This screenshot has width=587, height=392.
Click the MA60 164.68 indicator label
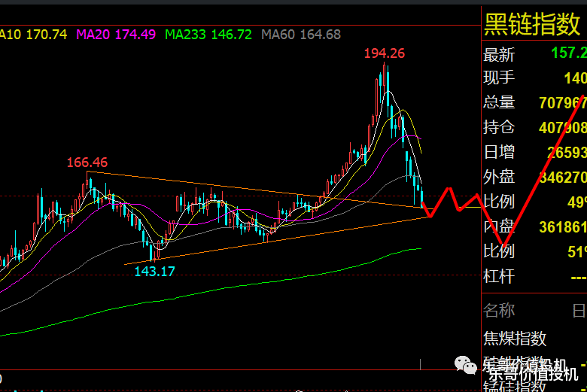click(x=301, y=35)
